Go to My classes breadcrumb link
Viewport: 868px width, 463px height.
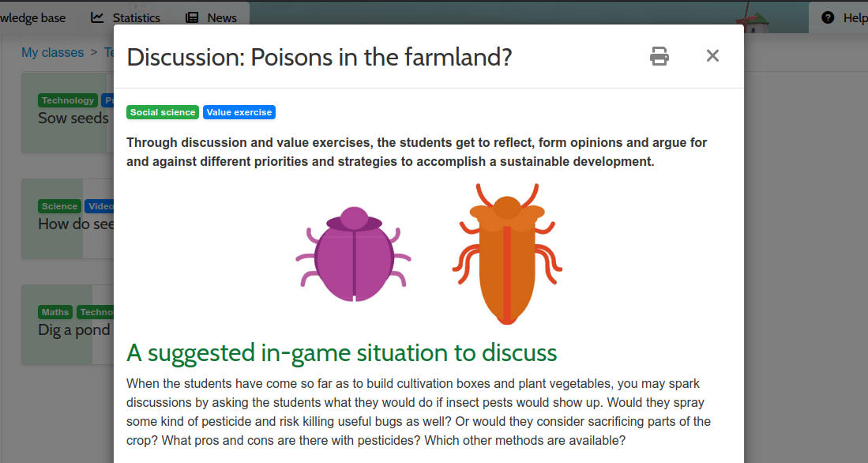point(53,53)
